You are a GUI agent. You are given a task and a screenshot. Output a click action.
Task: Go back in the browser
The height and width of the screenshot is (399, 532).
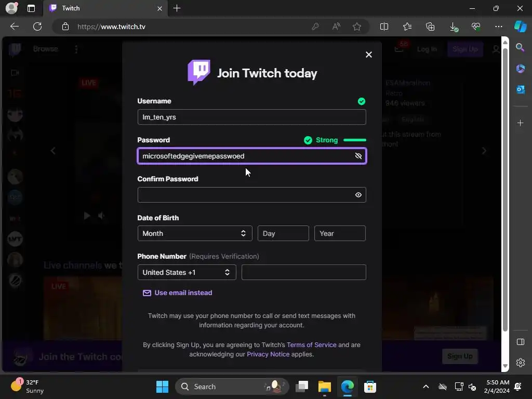point(15,26)
